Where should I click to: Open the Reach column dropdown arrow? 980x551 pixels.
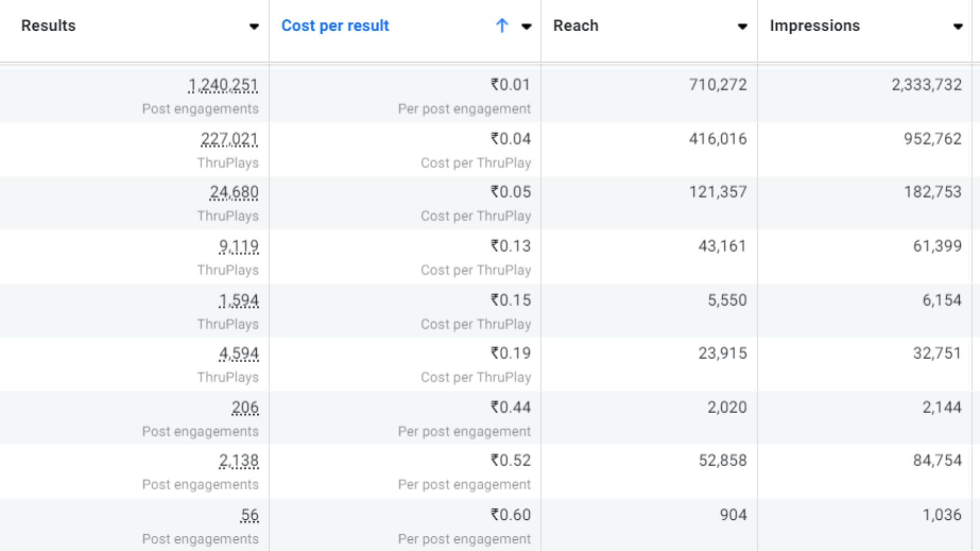(742, 27)
